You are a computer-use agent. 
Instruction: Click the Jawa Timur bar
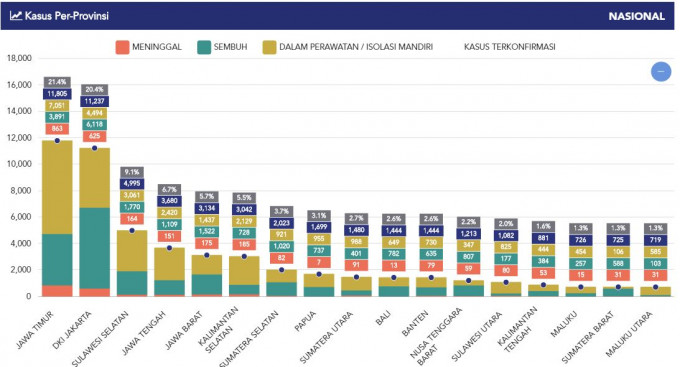pos(57,218)
